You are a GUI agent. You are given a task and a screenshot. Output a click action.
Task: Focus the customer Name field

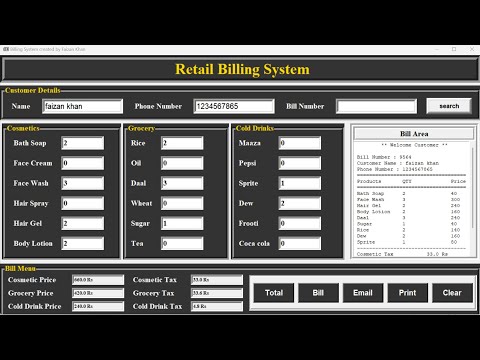point(82,106)
